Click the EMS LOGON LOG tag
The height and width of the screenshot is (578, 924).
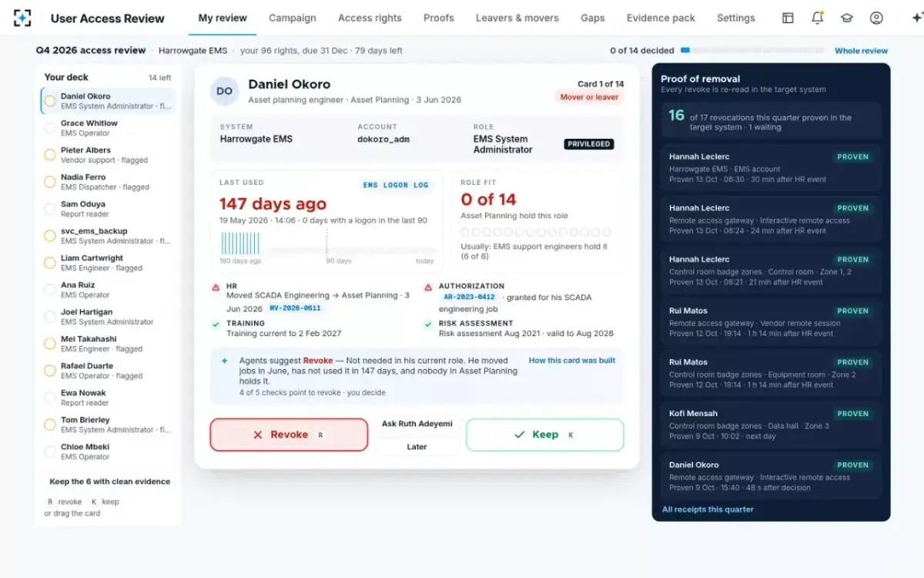pos(397,185)
